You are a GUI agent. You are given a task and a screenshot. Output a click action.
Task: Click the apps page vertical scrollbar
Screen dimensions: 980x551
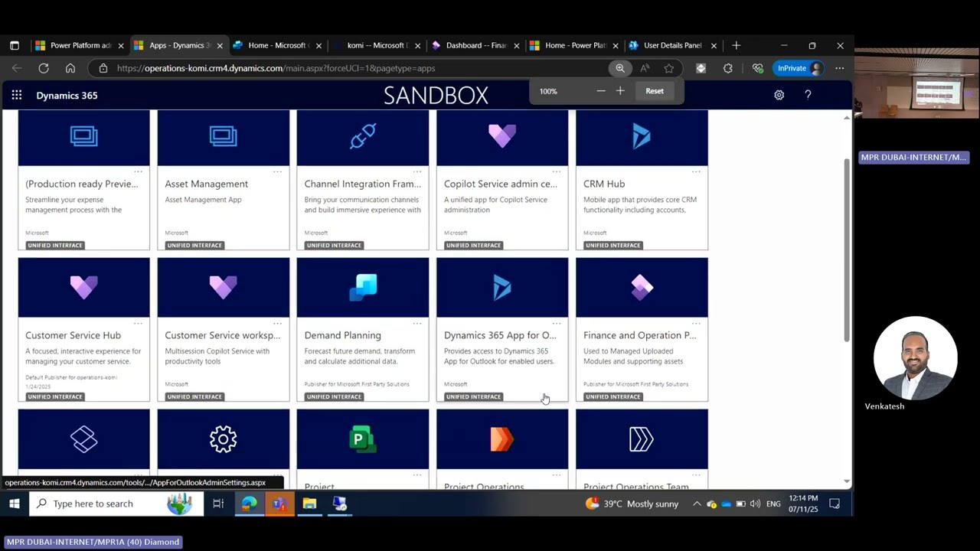click(846, 250)
